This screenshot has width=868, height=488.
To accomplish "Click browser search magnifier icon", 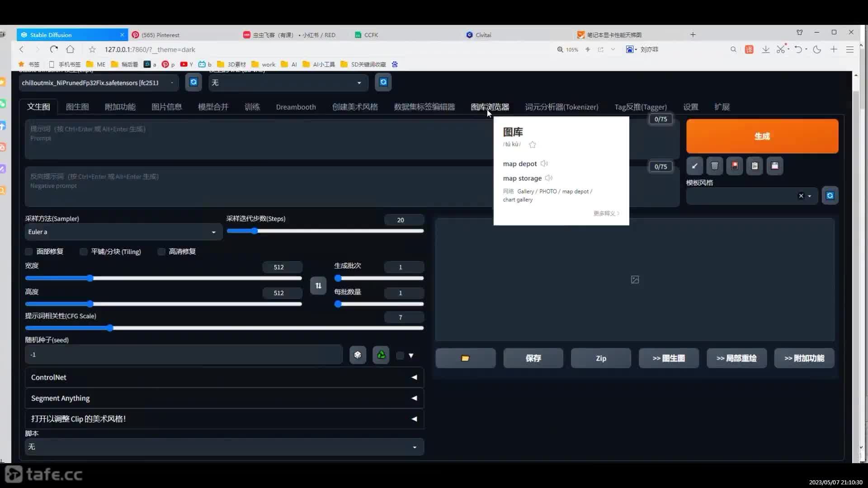I will coord(733,49).
